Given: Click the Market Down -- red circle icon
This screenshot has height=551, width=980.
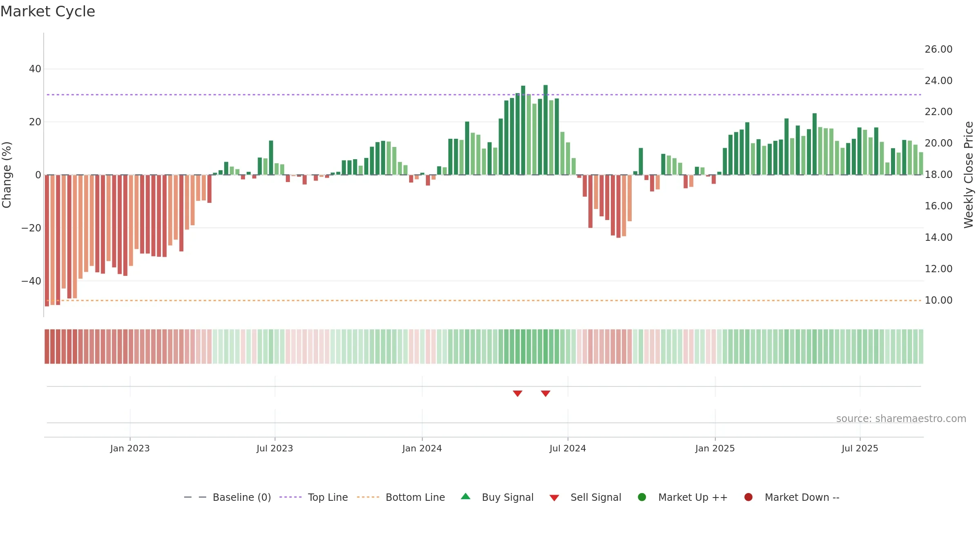Looking at the screenshot, I should (748, 497).
